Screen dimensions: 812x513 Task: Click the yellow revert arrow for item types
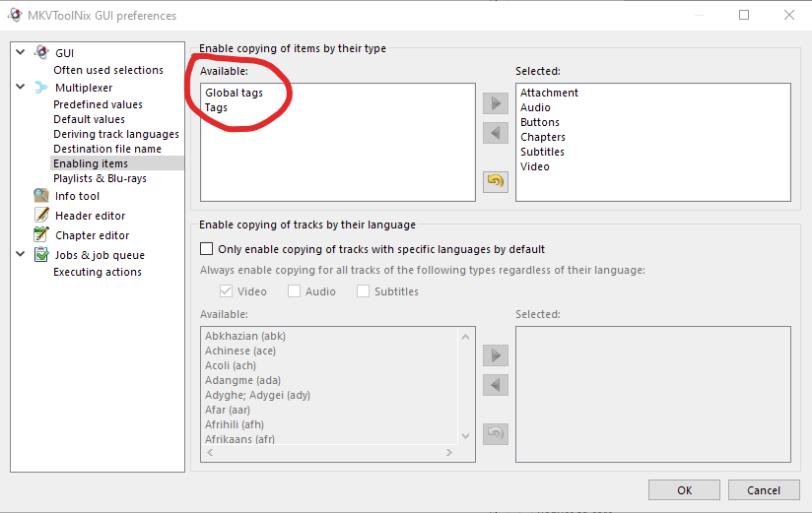point(496,182)
